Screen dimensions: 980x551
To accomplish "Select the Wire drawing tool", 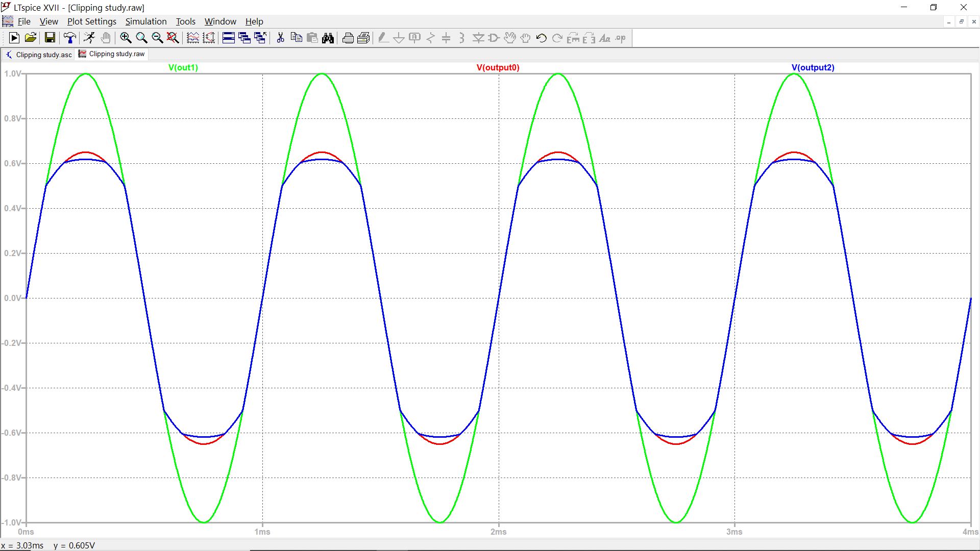I will [382, 37].
